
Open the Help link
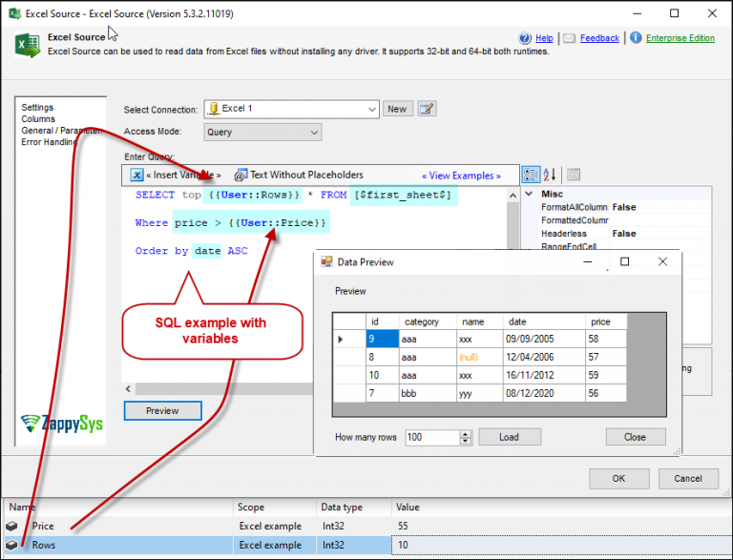point(544,38)
